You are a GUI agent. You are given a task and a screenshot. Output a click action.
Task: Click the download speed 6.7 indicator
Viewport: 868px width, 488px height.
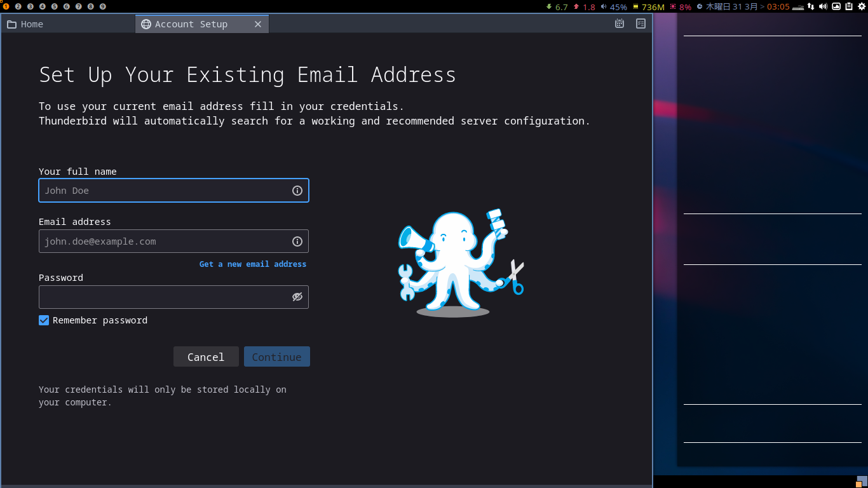pyautogui.click(x=557, y=7)
